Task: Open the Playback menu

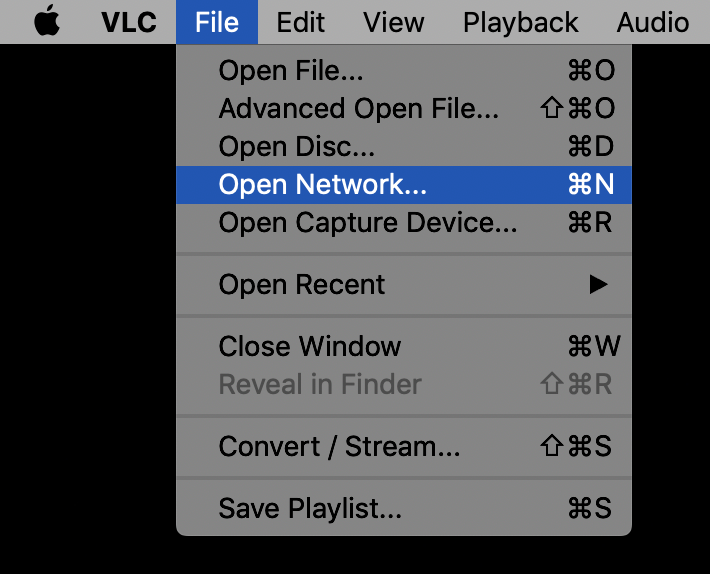Action: tap(521, 22)
